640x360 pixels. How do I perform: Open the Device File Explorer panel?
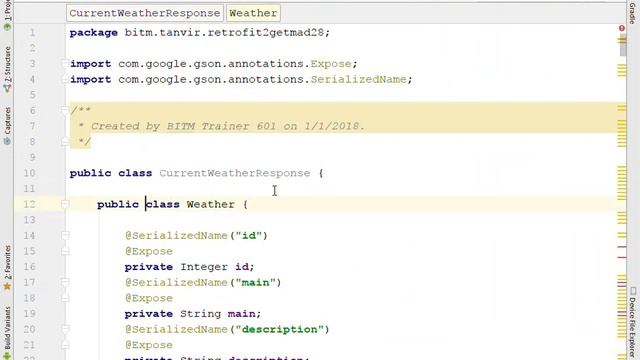[632, 322]
